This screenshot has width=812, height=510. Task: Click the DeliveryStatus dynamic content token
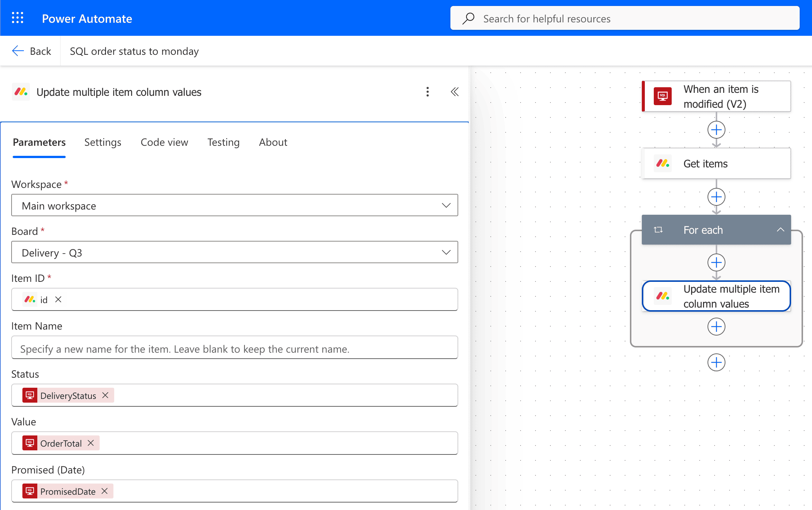(x=68, y=396)
